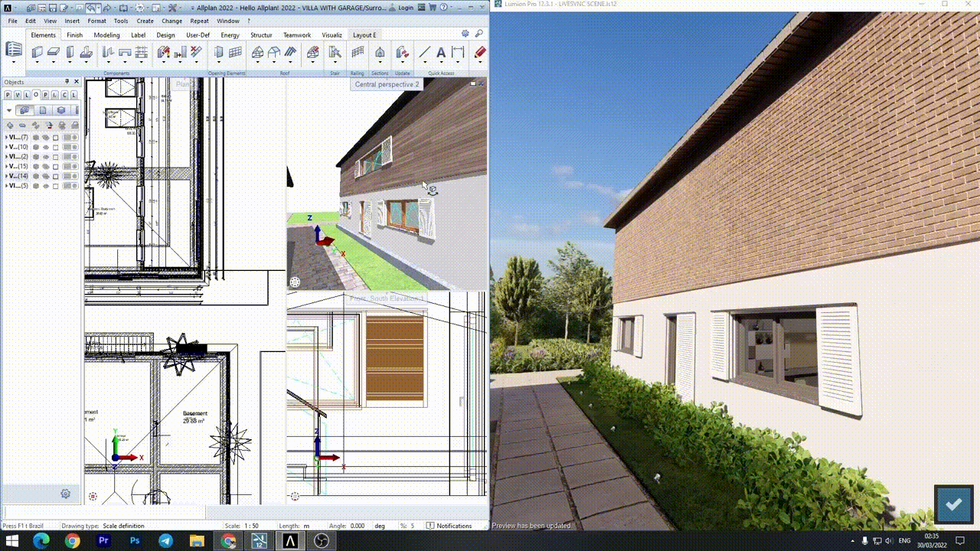Screen dimensions: 980x551
Task: Open dropdown arrow under the Wall tool
Action: 37,63
